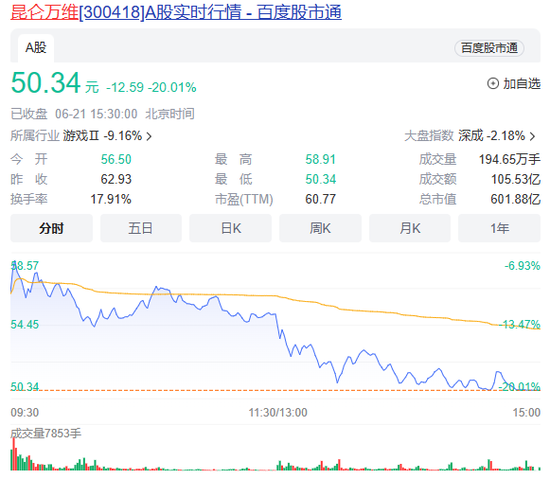This screenshot has height=479, width=550.
Task: Click the 市盈(TTM) value 60.77
Action: coord(320,199)
